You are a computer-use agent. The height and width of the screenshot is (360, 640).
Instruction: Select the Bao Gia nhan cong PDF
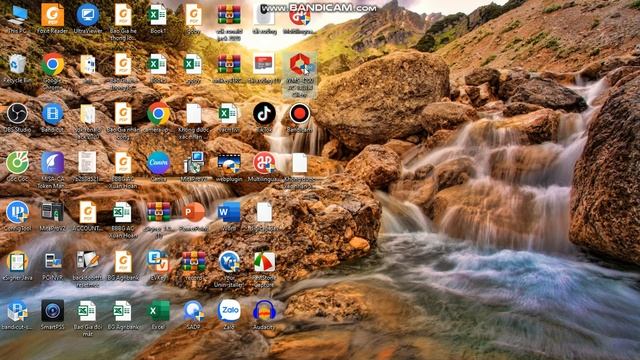123,120
